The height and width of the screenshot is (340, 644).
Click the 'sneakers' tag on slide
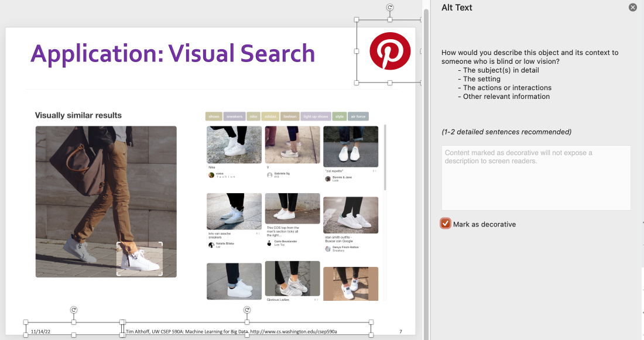(234, 116)
